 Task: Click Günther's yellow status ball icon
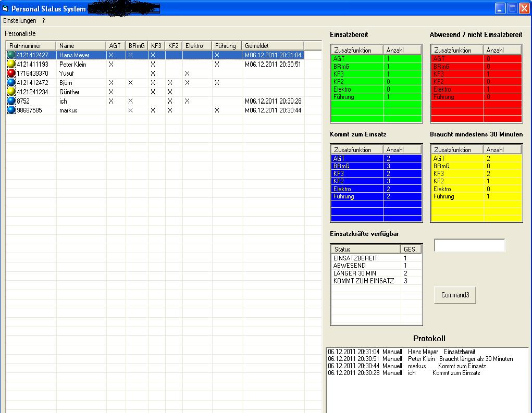click(x=11, y=92)
